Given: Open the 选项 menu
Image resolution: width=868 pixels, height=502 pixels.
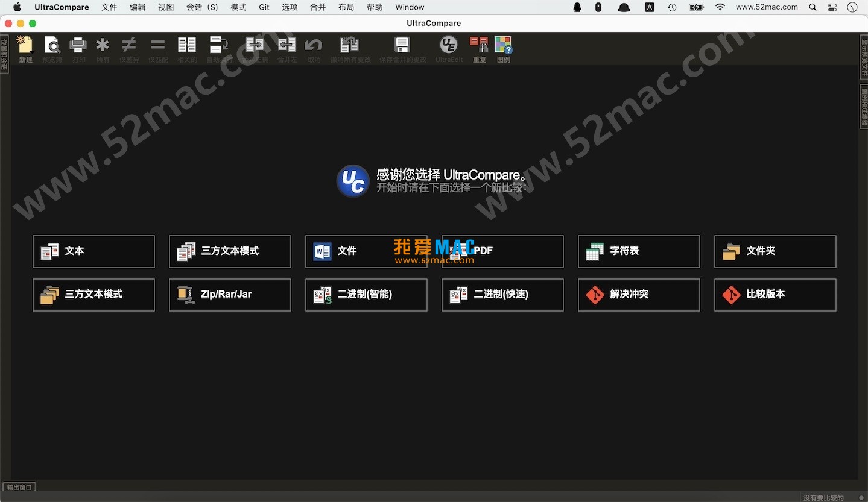Looking at the screenshot, I should click(290, 7).
